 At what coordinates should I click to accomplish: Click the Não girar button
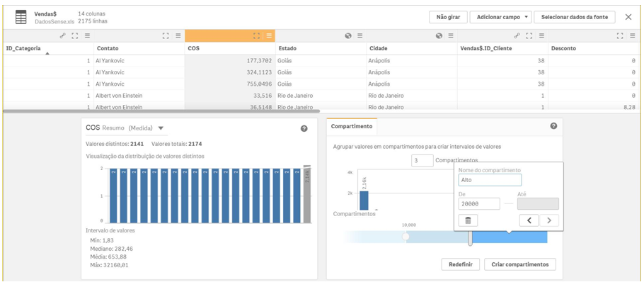point(447,17)
